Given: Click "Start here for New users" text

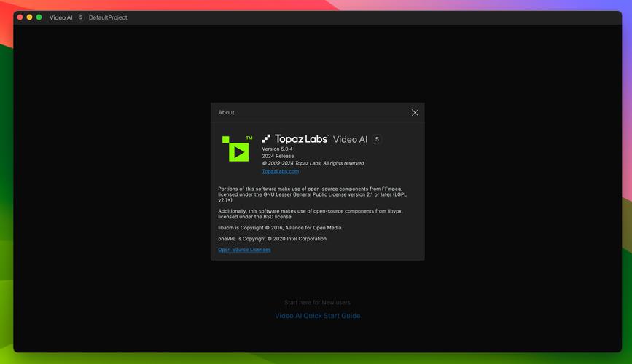Looking at the screenshot, I should (318, 302).
